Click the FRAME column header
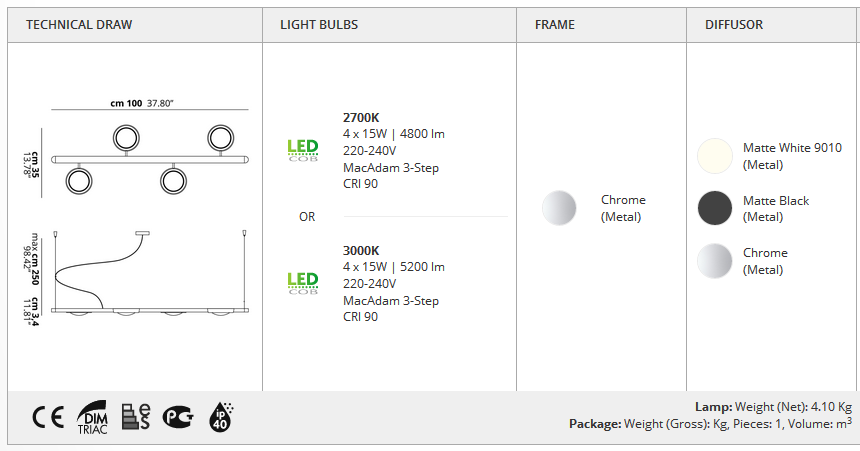This screenshot has width=860, height=451. coord(555,25)
